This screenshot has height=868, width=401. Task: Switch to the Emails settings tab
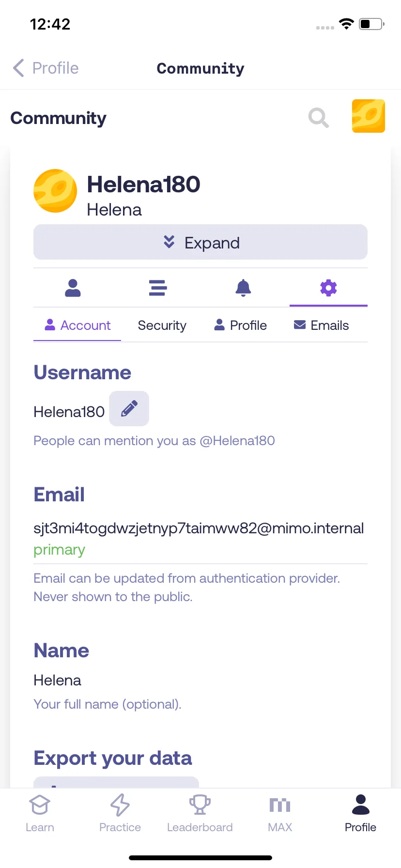coord(322,325)
